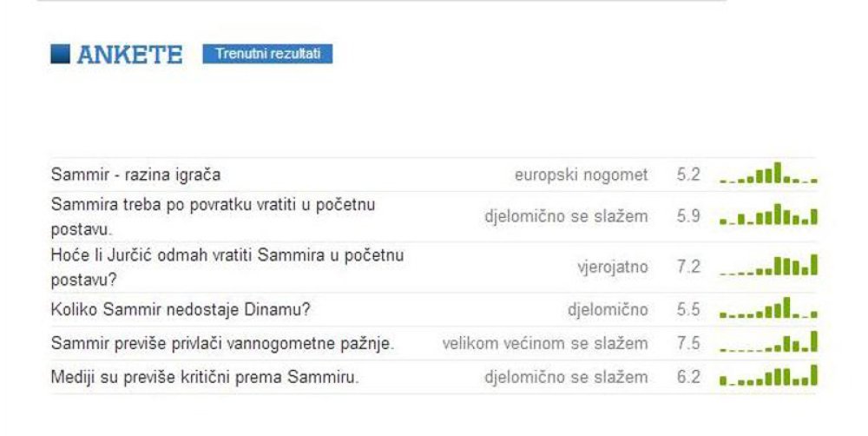View the histogram for the 5.9 score row

[x=768, y=215]
